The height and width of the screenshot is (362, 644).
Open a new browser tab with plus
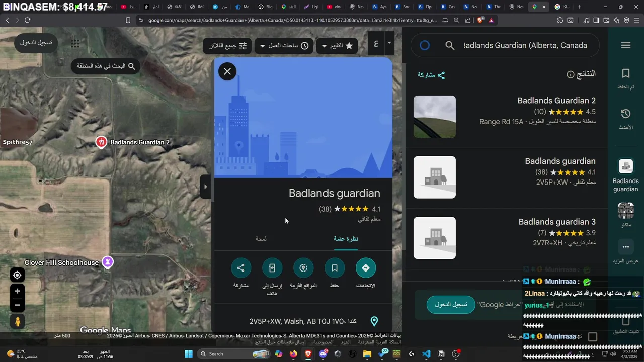[579, 7]
